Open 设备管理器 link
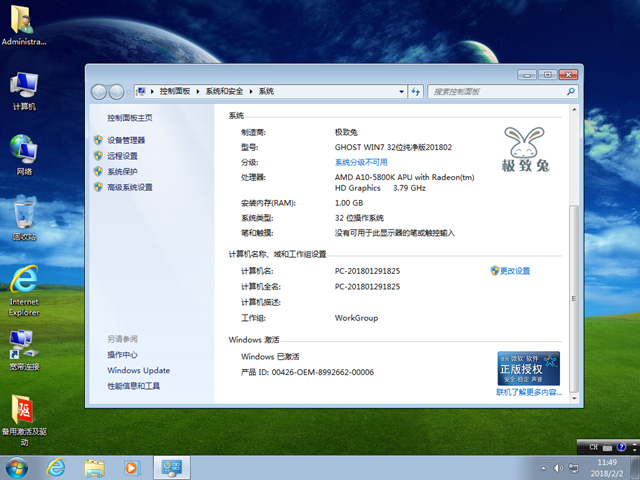 [x=126, y=140]
